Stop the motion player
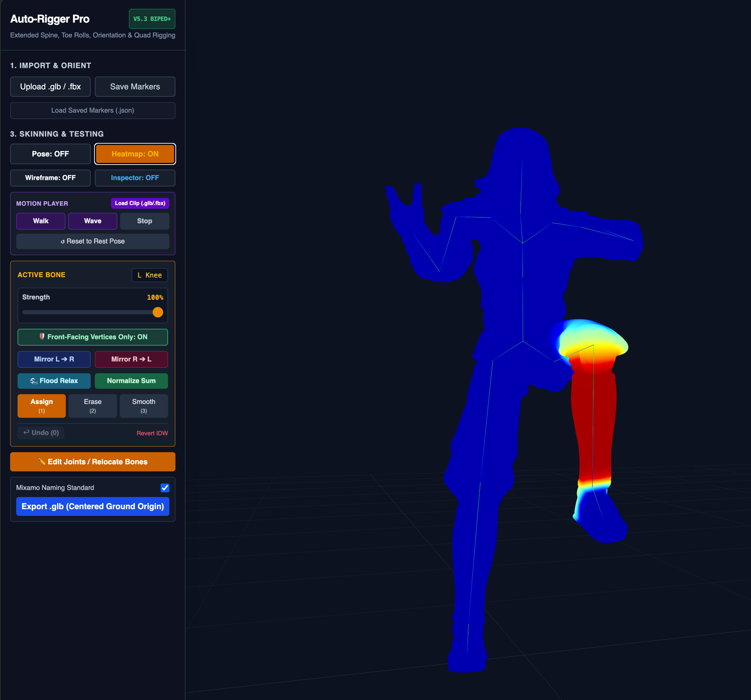Image resolution: width=751 pixels, height=700 pixels. point(144,221)
